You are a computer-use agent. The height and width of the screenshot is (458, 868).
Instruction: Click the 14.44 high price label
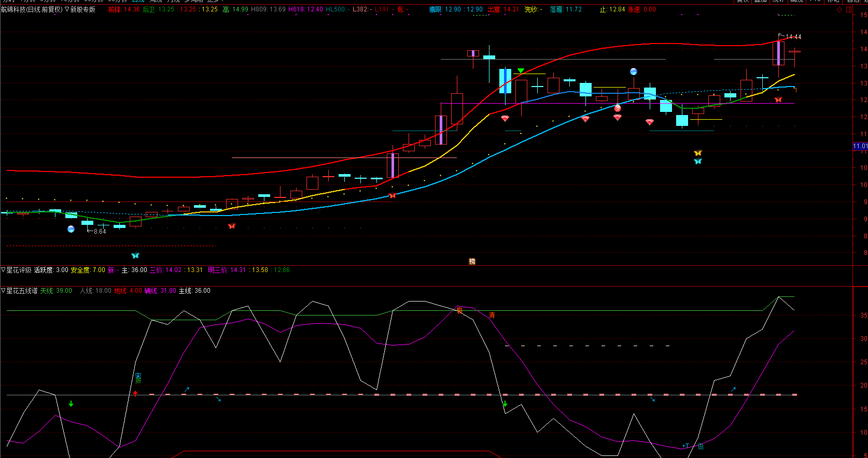click(793, 37)
